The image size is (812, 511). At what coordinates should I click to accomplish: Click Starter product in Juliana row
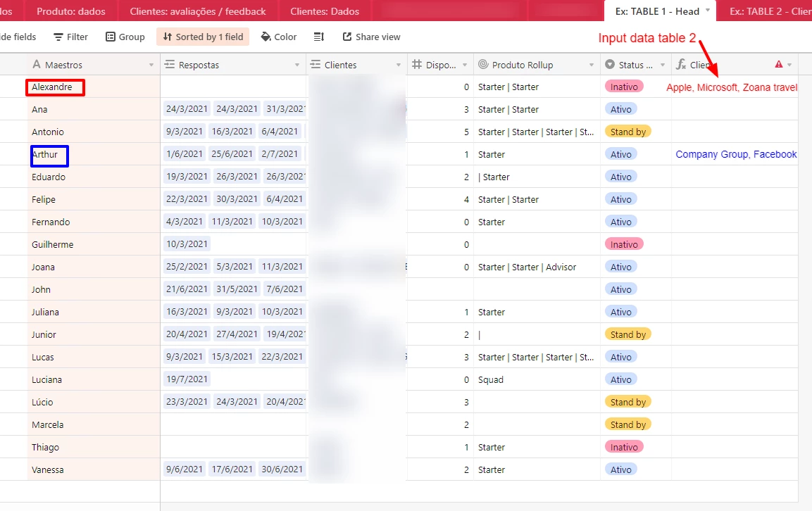492,313
